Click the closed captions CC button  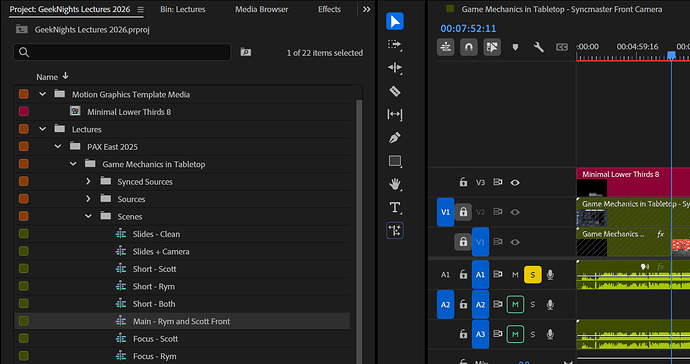pos(562,47)
